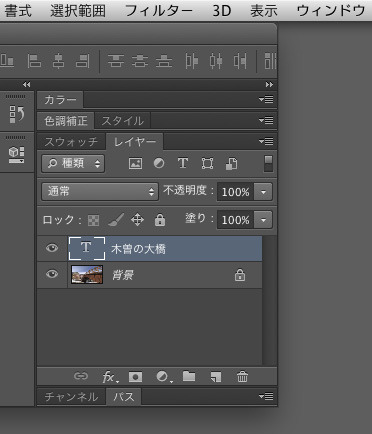
Task: Click the distribute left edges icon
Action: 192,61
